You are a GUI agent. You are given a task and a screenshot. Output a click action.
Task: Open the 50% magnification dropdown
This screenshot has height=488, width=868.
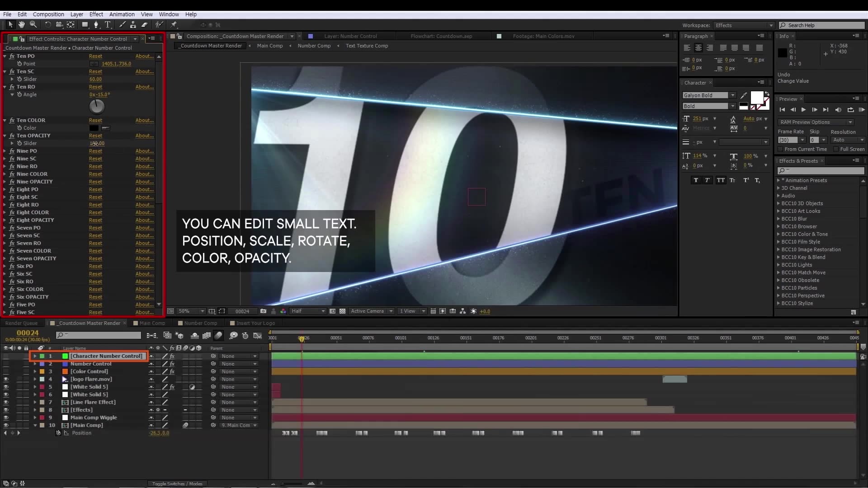pyautogui.click(x=191, y=311)
